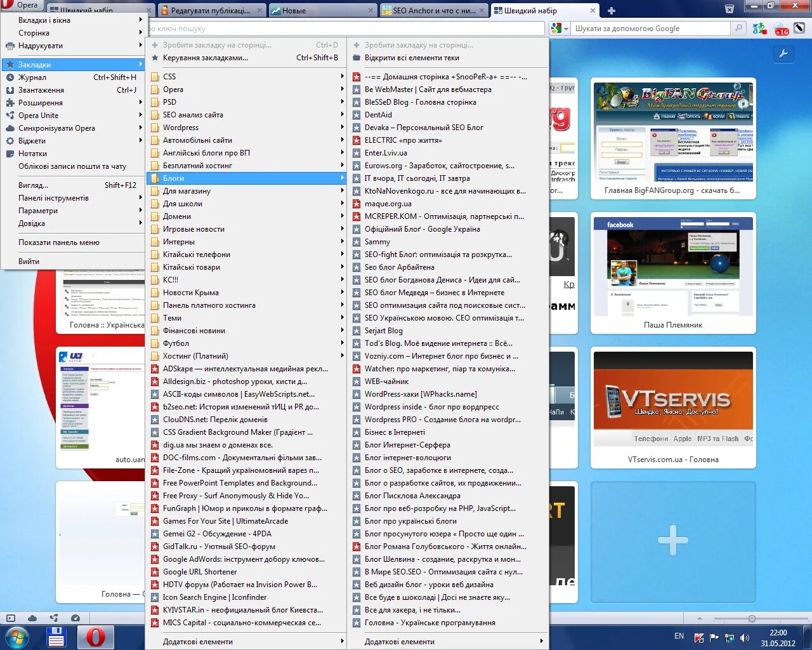
Task: Choose Вийти to exit Opera
Action: point(74,262)
